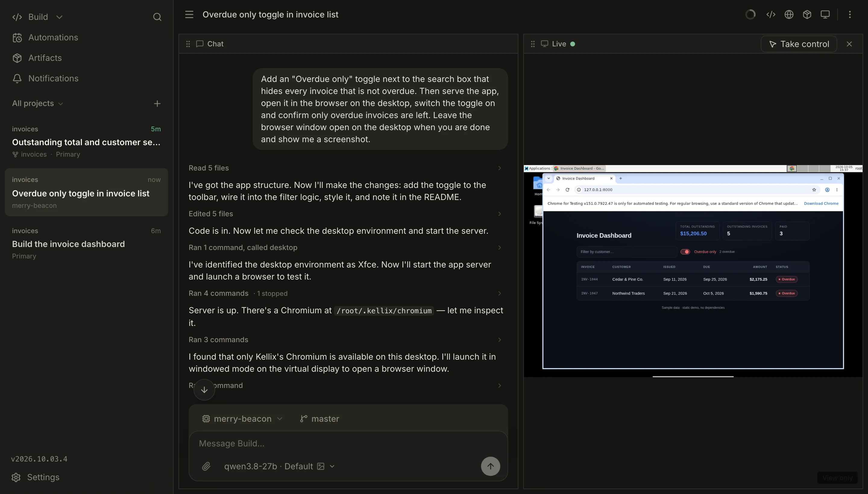Click the Filter by customer field
This screenshot has width=868, height=494.
[627, 252]
